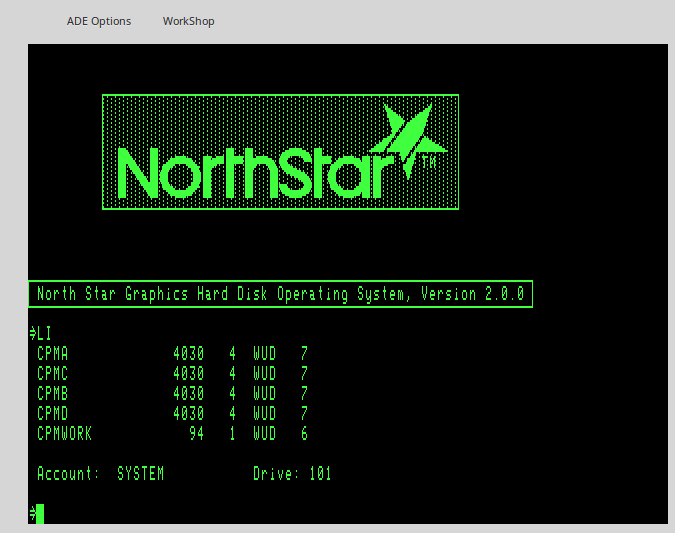The image size is (675, 533).
Task: Click the SYSTEM account name
Action: pyautogui.click(x=140, y=474)
